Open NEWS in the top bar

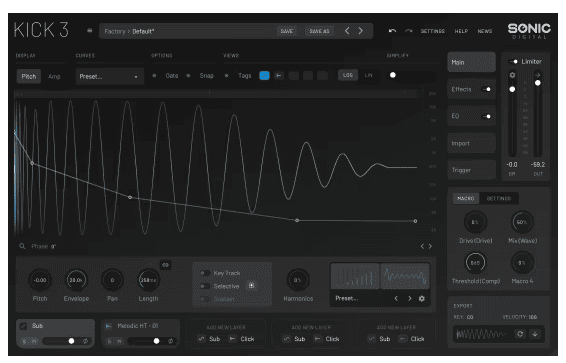coord(484,31)
